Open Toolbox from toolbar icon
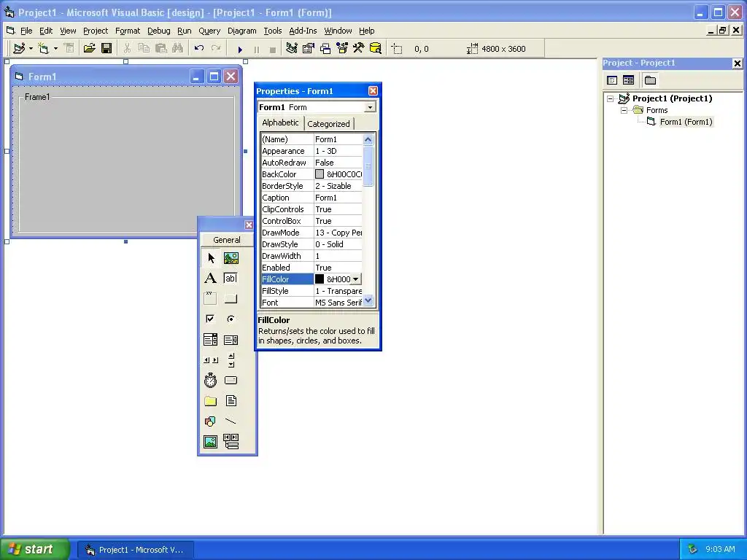This screenshot has width=747, height=560. tap(359, 49)
